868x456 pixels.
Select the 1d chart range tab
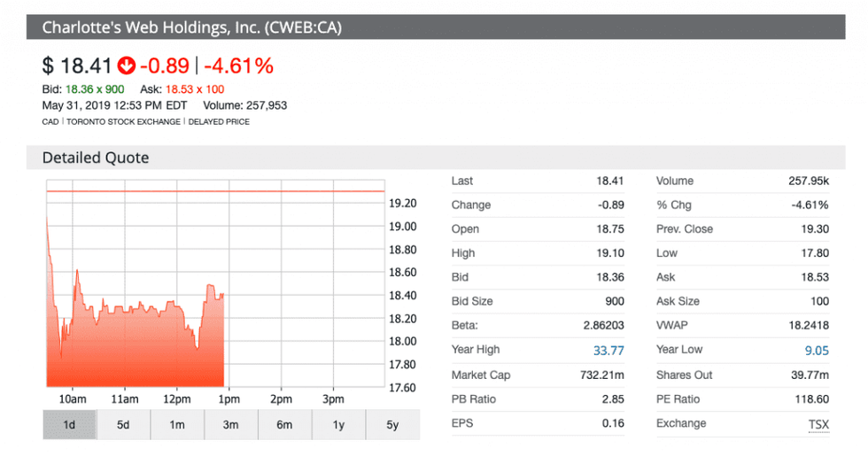tap(69, 425)
